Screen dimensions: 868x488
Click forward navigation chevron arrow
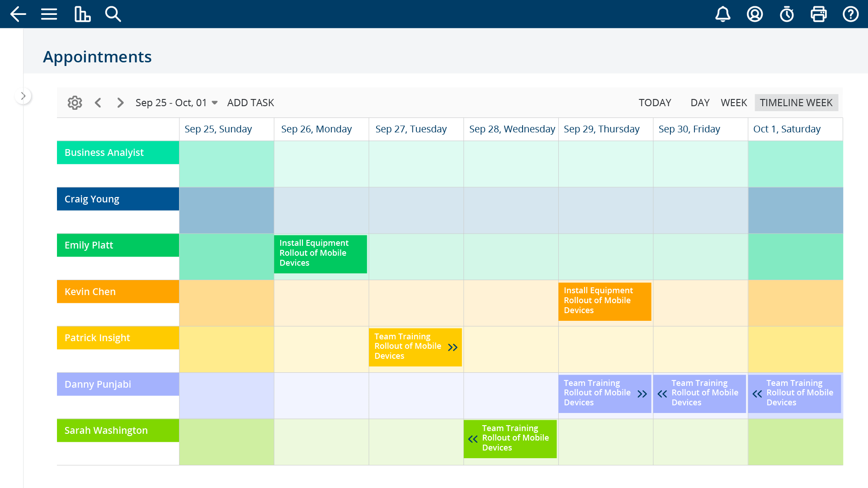tap(120, 103)
